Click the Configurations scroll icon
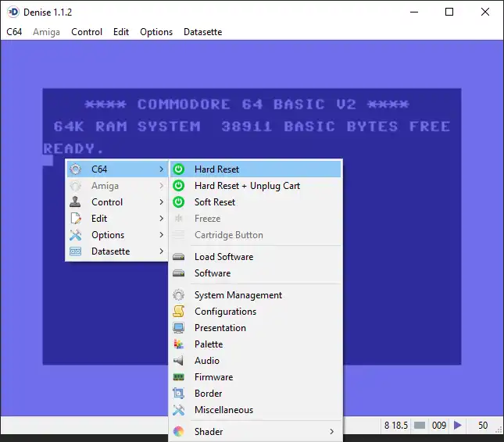Screen dimensions: 504x442 [x=178, y=312]
